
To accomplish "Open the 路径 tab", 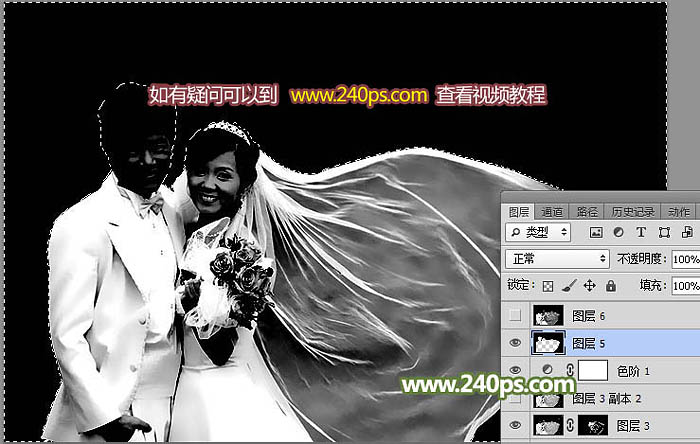I will pyautogui.click(x=587, y=212).
